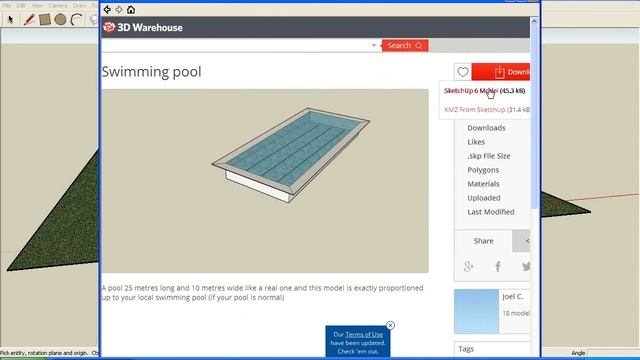The height and width of the screenshot is (360, 640).
Task: Open the 3D Warehouse home icon
Action: pos(131,9)
